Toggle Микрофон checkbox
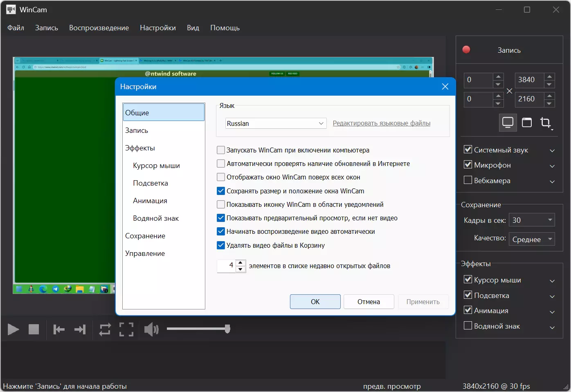Viewport: 571px width, 392px height. click(x=468, y=164)
